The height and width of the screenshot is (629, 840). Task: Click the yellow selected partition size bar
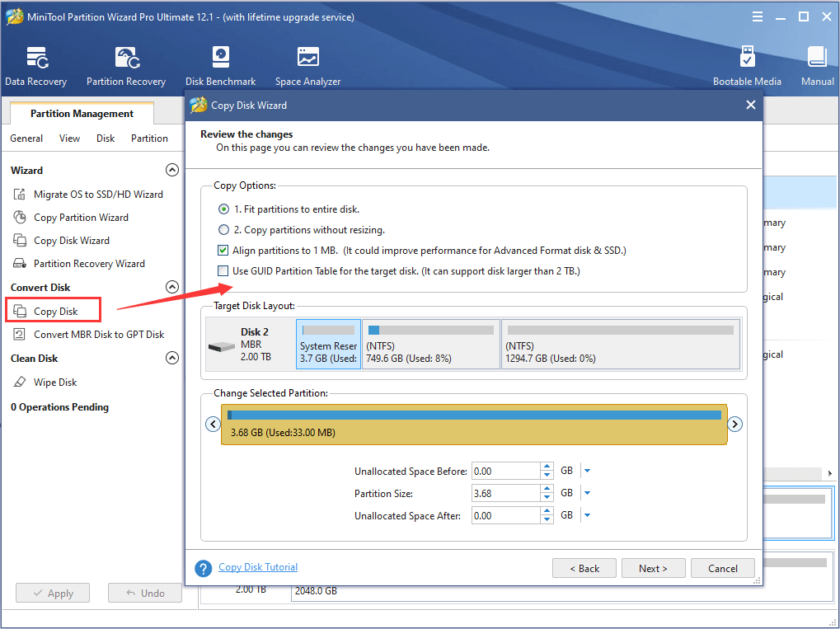[x=474, y=425]
